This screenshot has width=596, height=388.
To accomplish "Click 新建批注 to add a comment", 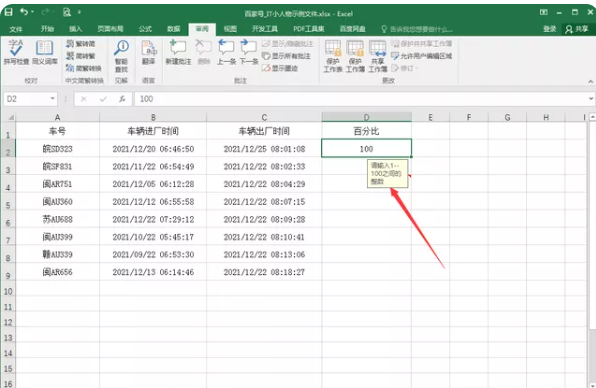I will 178,52.
